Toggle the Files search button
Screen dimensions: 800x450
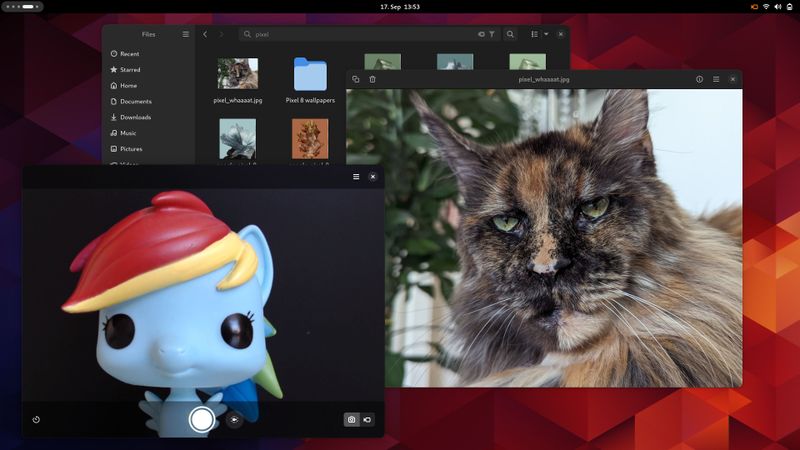tap(510, 34)
